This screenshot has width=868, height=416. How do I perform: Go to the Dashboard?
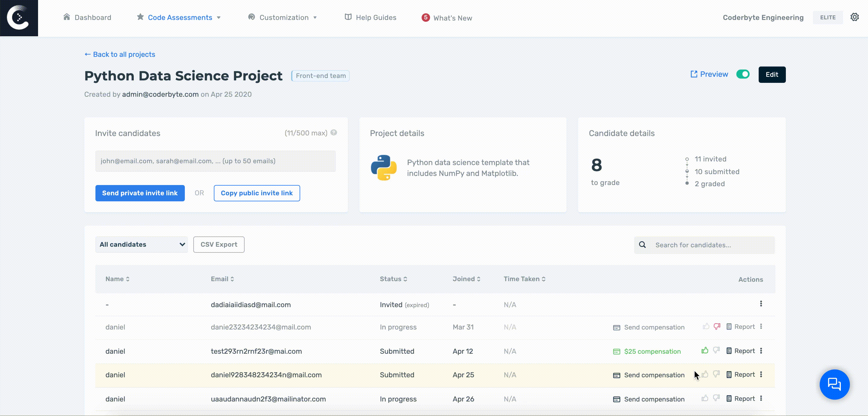(87, 17)
